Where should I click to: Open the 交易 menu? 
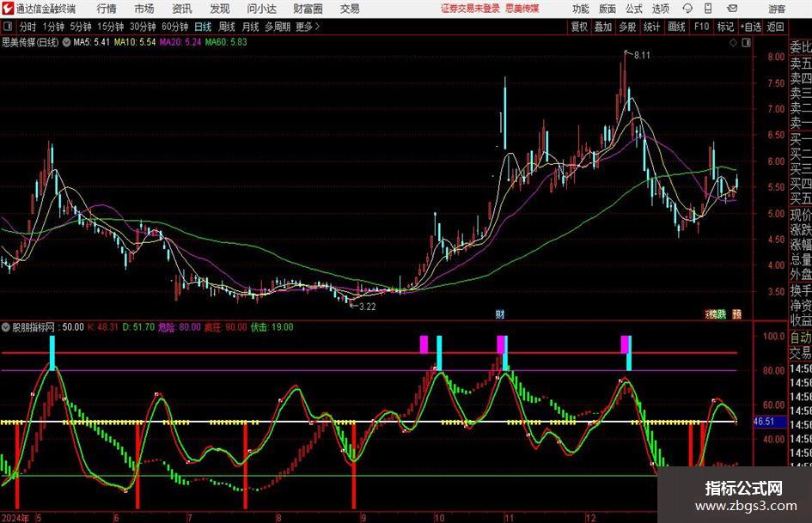click(x=350, y=9)
